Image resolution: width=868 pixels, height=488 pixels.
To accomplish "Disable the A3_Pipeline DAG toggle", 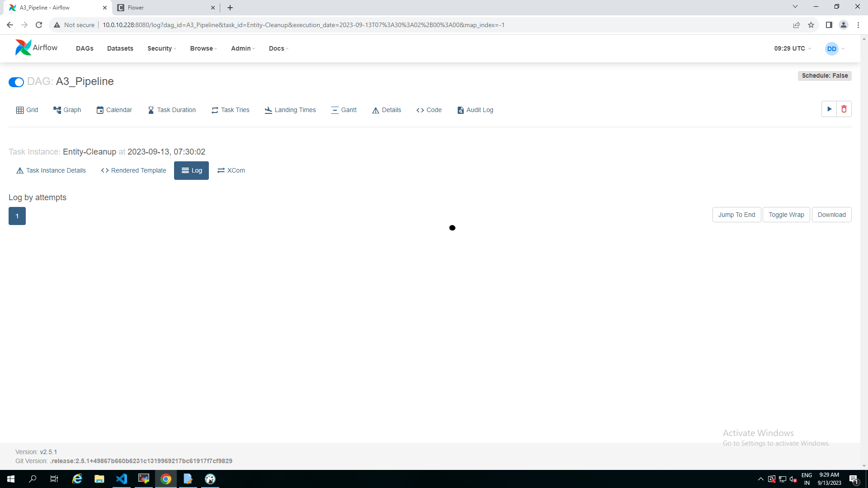I will pyautogui.click(x=16, y=82).
